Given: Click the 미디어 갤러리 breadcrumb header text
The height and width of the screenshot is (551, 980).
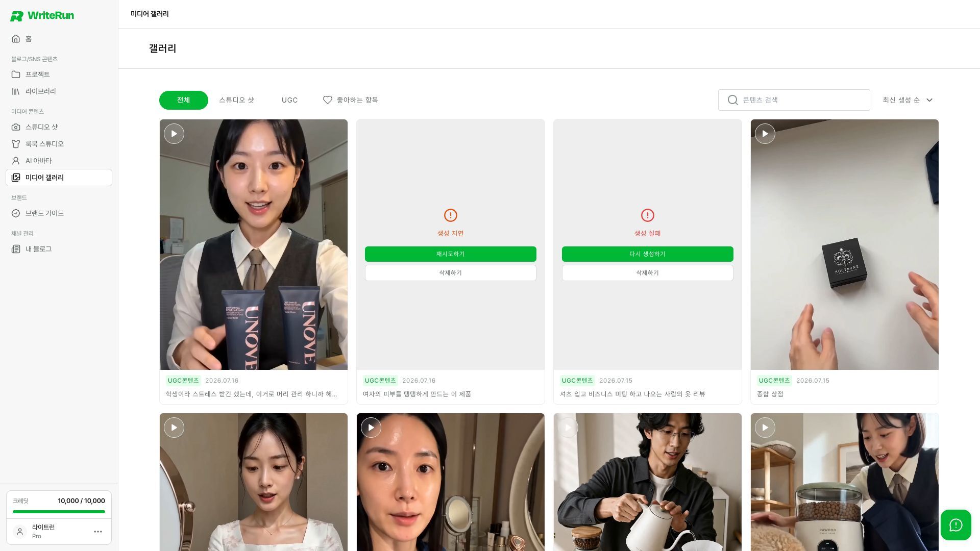Looking at the screenshot, I should pyautogui.click(x=150, y=14).
